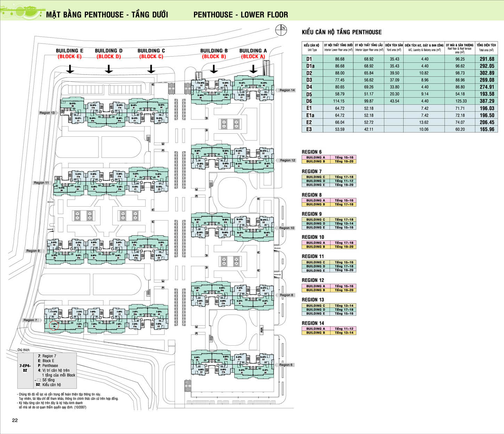Click the black arrow under Building E
This screenshot has height=434, width=504.
[70, 69]
